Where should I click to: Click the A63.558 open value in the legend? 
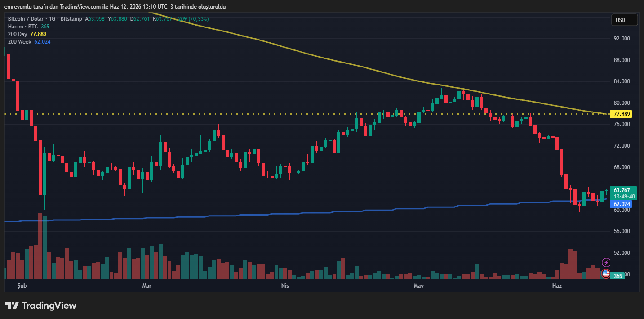pos(95,19)
